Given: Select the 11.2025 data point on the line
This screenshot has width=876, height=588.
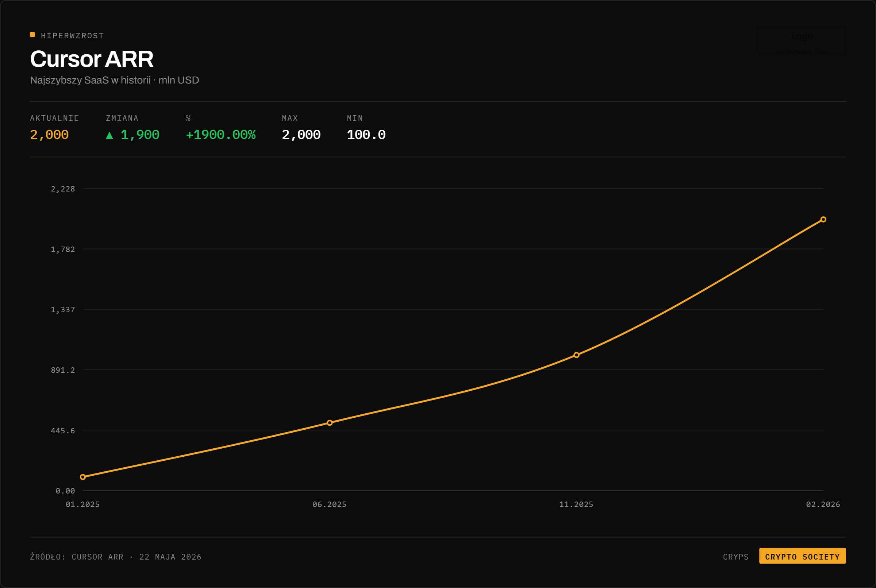Looking at the screenshot, I should (576, 355).
